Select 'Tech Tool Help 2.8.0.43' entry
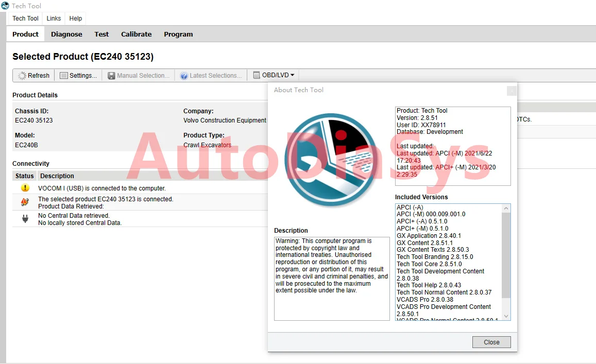Screen dimensions: 596x364 (x=429, y=285)
